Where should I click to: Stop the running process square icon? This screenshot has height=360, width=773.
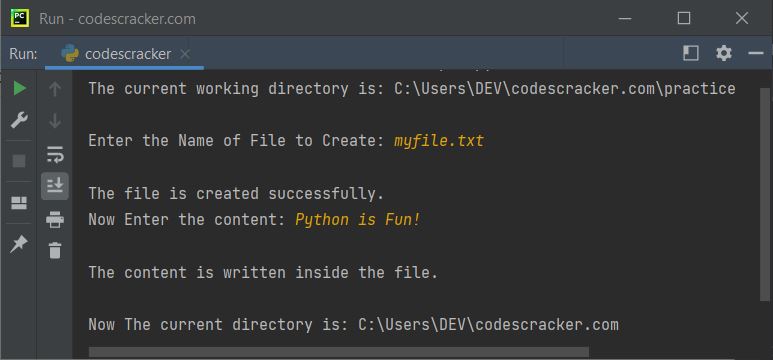[x=19, y=161]
